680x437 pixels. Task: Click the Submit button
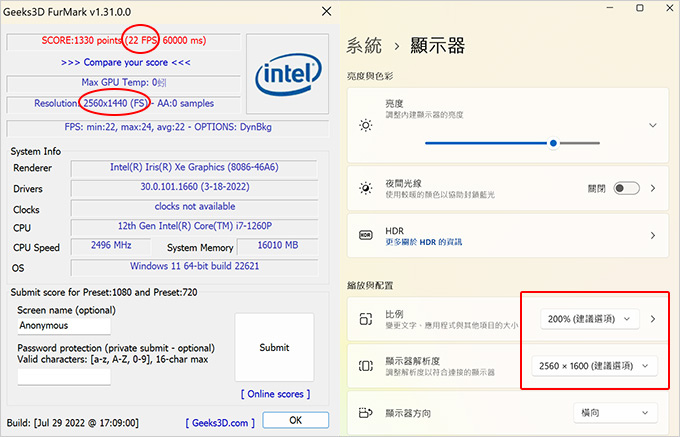(274, 347)
